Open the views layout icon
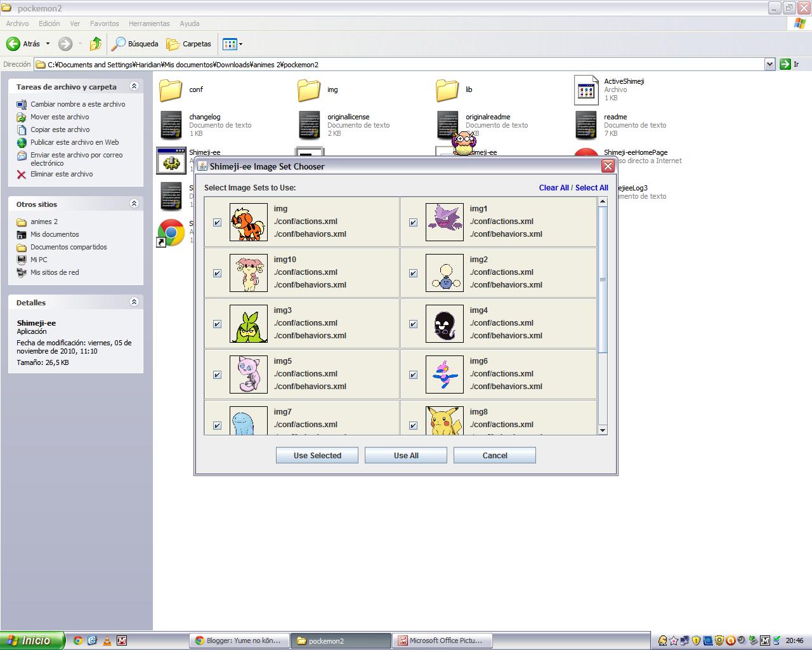Image resolution: width=812 pixels, height=650 pixels. point(230,44)
